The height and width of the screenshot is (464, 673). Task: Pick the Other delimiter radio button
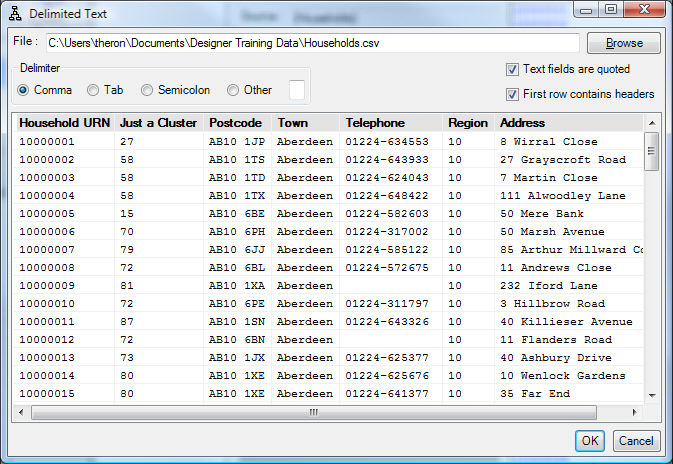pyautogui.click(x=233, y=90)
